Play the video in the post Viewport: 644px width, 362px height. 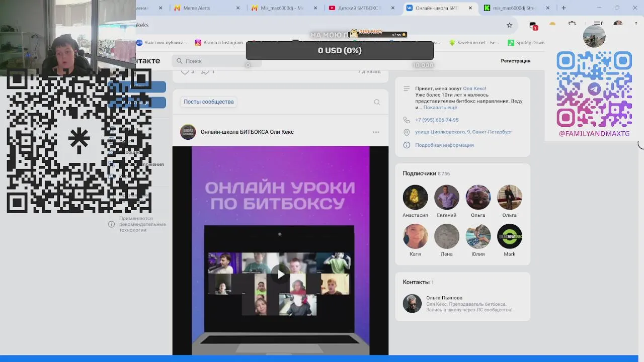pos(280,274)
